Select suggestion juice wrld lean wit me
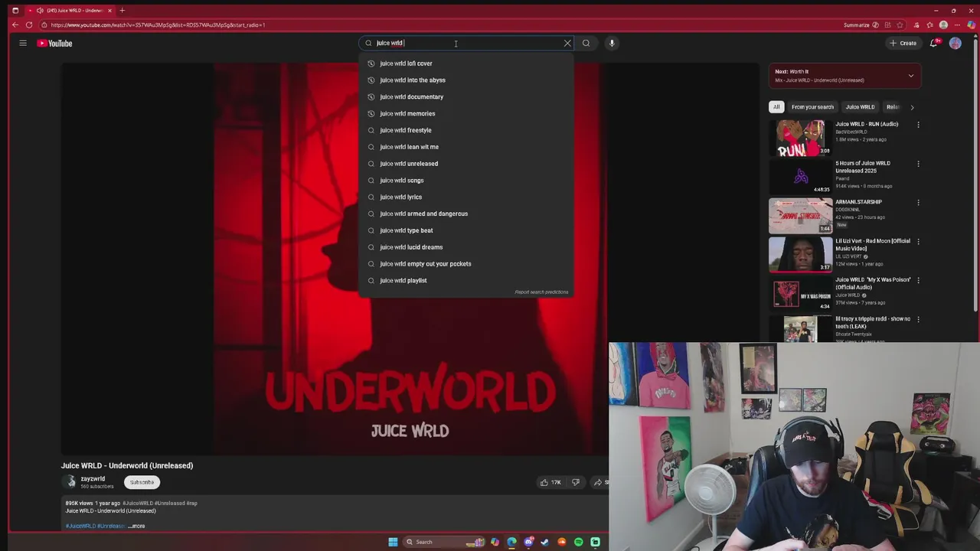Screen dimensions: 980x551 (x=465, y=147)
